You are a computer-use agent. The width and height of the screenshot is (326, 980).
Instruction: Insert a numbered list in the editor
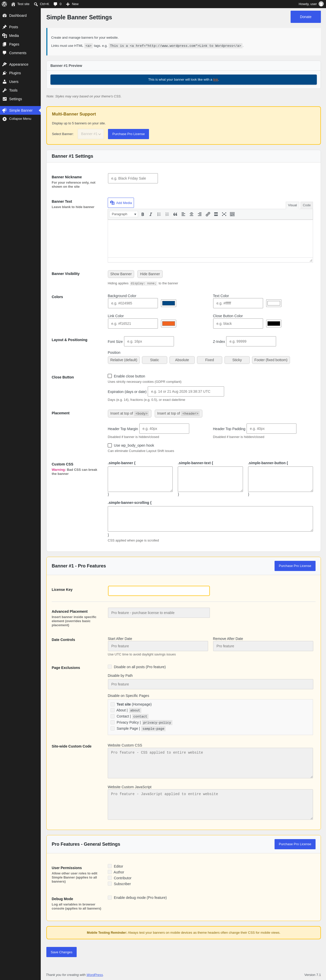(167, 214)
